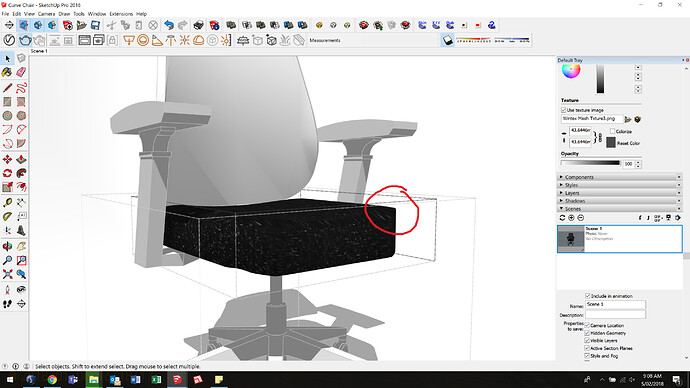690x388 pixels.
Task: Click the Opacity value stepper arrows
Action: click(x=638, y=164)
